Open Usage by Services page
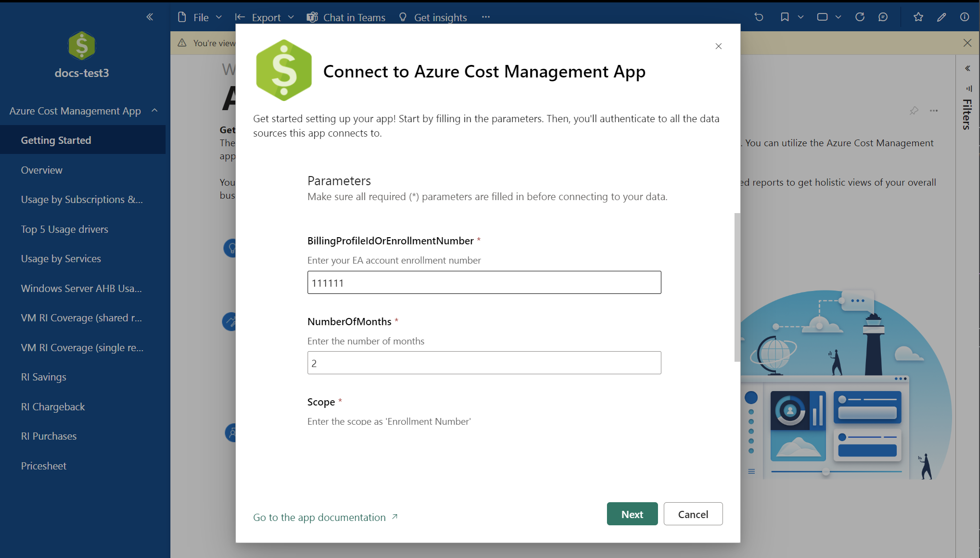Image resolution: width=980 pixels, height=558 pixels. click(61, 259)
